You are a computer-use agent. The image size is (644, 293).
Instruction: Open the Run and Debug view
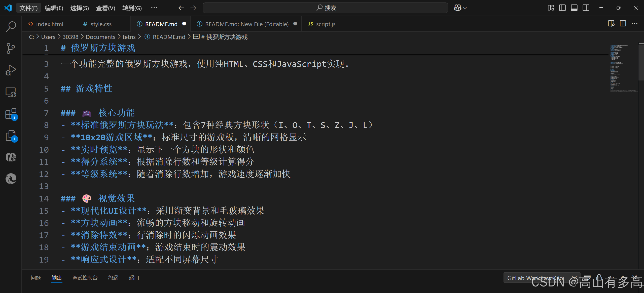(11, 70)
